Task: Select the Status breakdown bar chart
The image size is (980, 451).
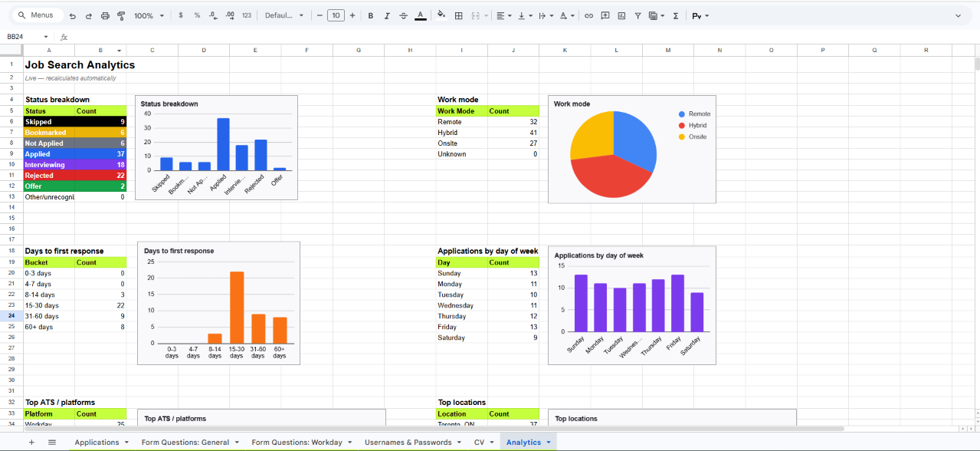Action: pyautogui.click(x=216, y=148)
